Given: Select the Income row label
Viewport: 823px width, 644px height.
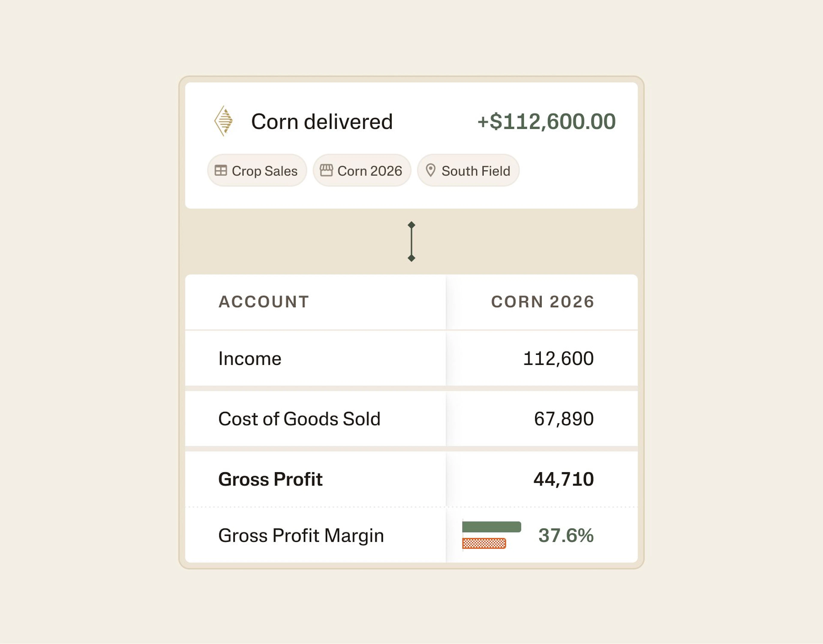Looking at the screenshot, I should 249,359.
